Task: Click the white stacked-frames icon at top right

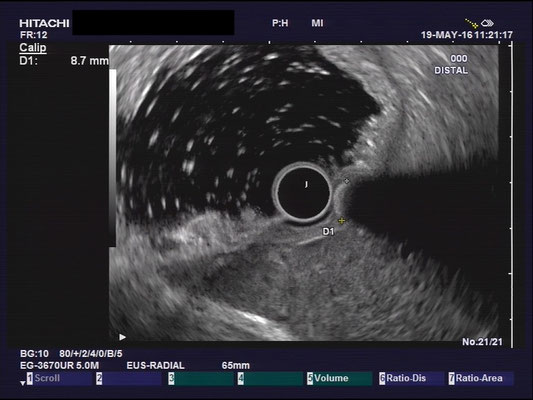Action: (487, 23)
